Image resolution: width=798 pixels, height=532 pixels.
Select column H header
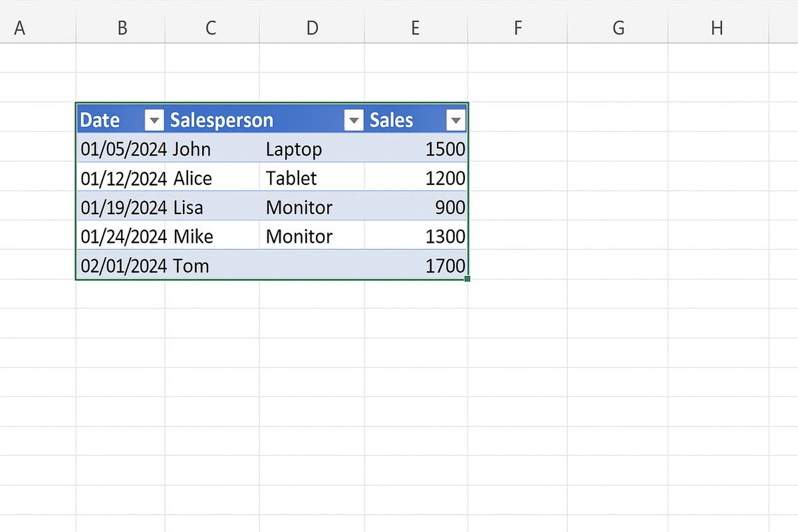pyautogui.click(x=718, y=28)
